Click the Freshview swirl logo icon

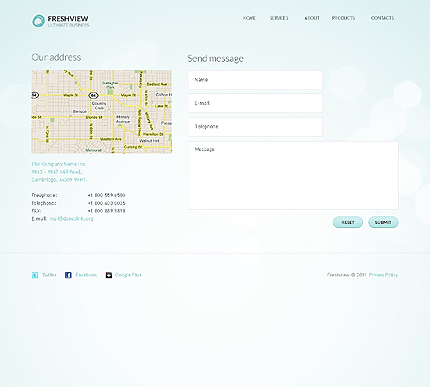pos(38,21)
